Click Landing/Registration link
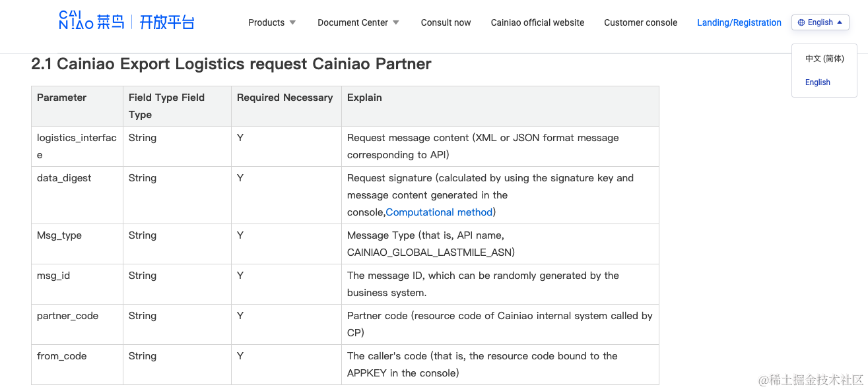 [739, 22]
